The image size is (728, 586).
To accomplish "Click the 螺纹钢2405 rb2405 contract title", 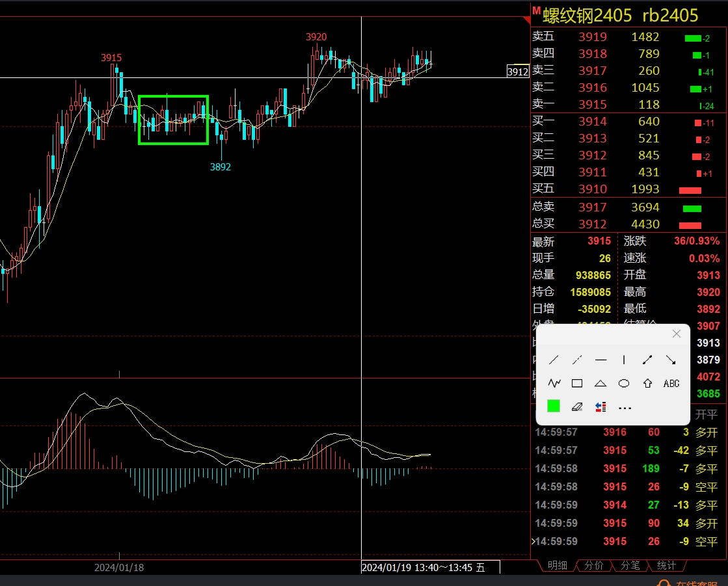I will (x=620, y=16).
